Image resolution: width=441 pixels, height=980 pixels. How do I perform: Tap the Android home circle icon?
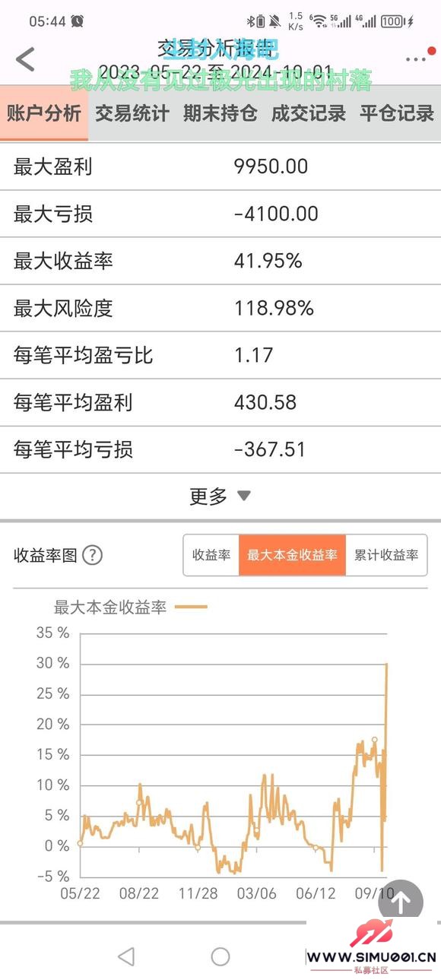pos(220,956)
